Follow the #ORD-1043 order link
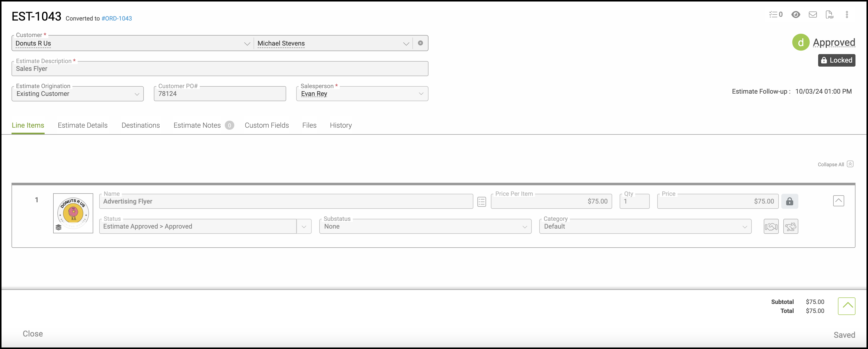 pyautogui.click(x=117, y=19)
